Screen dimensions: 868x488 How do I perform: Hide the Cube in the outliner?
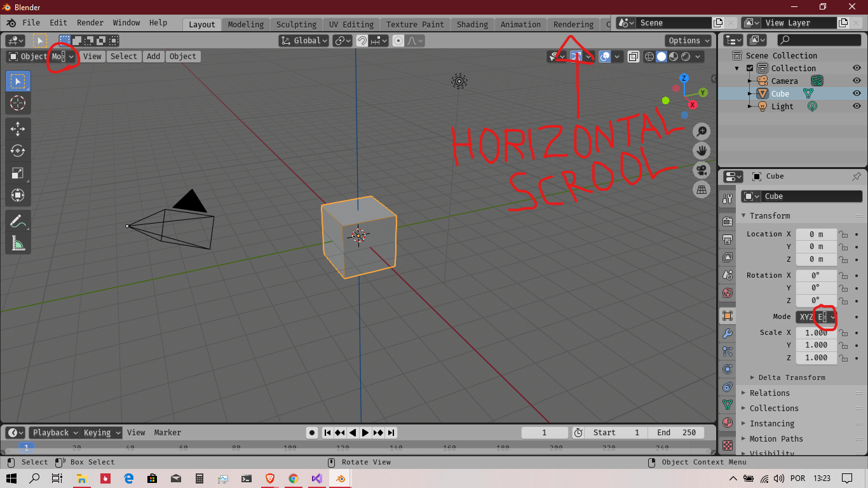click(857, 93)
